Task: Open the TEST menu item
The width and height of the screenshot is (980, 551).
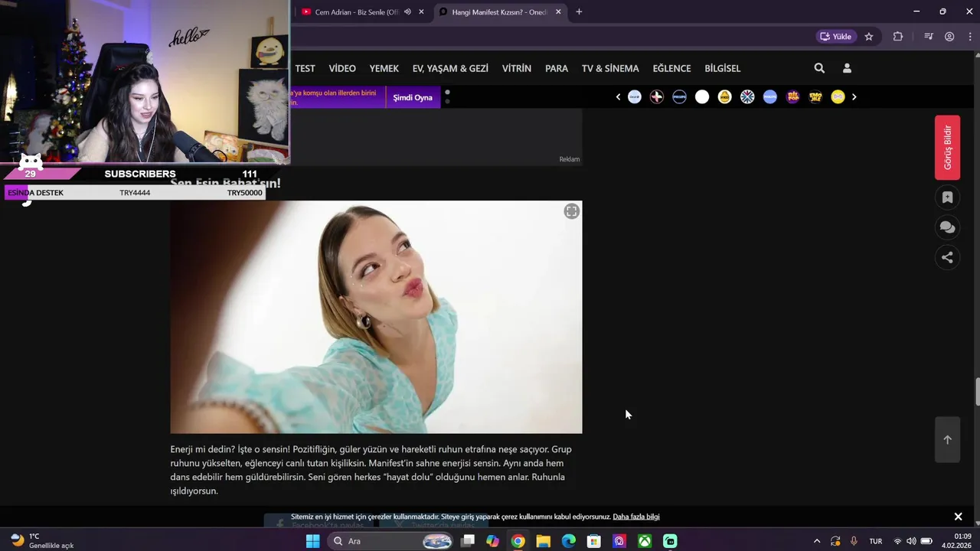Action: (305, 68)
